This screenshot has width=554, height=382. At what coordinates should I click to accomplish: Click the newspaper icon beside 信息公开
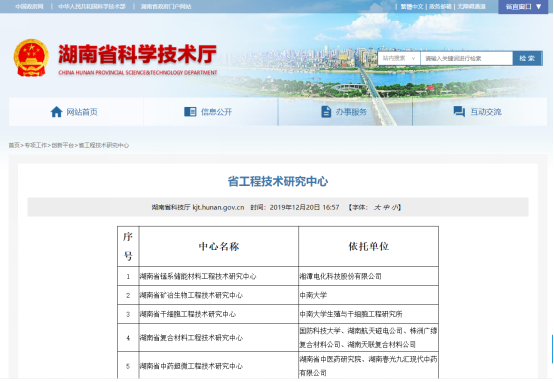pos(190,112)
